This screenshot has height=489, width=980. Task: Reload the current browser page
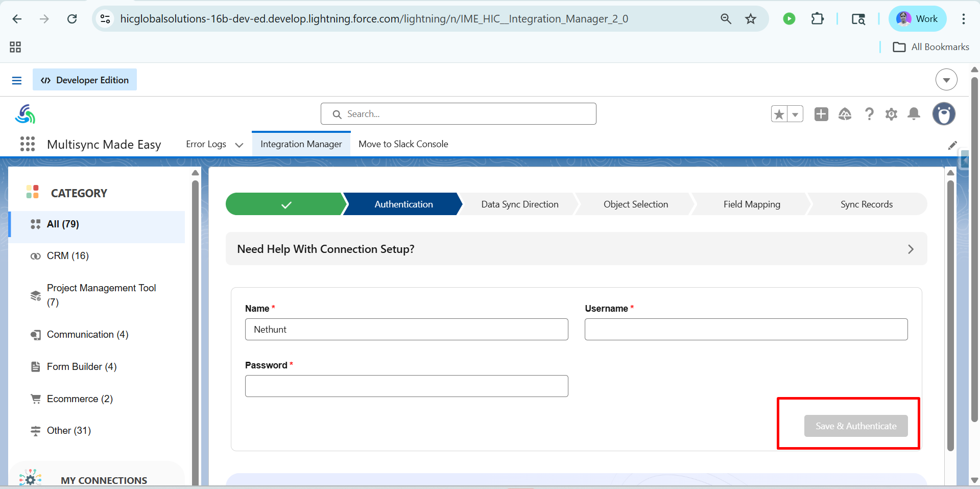coord(72,19)
